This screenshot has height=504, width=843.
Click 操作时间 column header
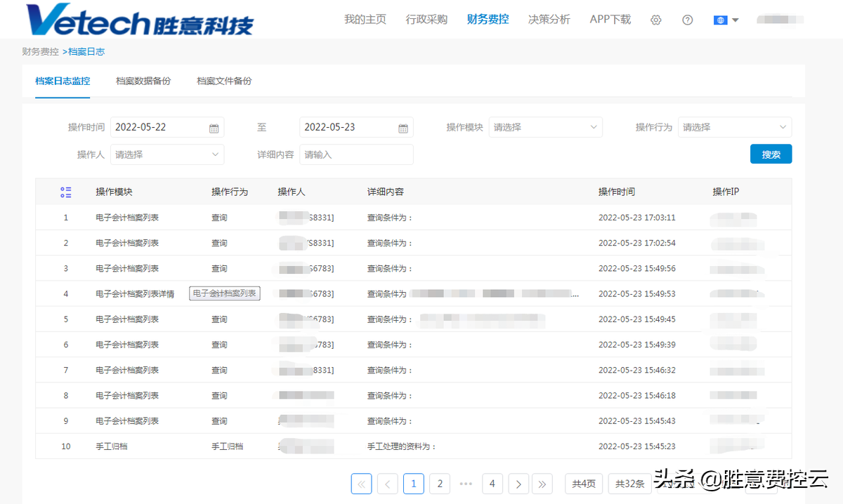click(617, 192)
